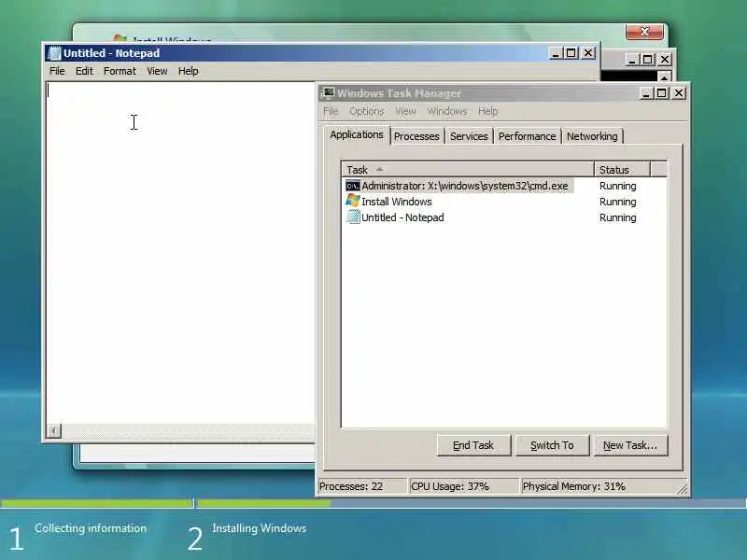
Task: Click the 'Installing Windows' step label
Action: 260,528
